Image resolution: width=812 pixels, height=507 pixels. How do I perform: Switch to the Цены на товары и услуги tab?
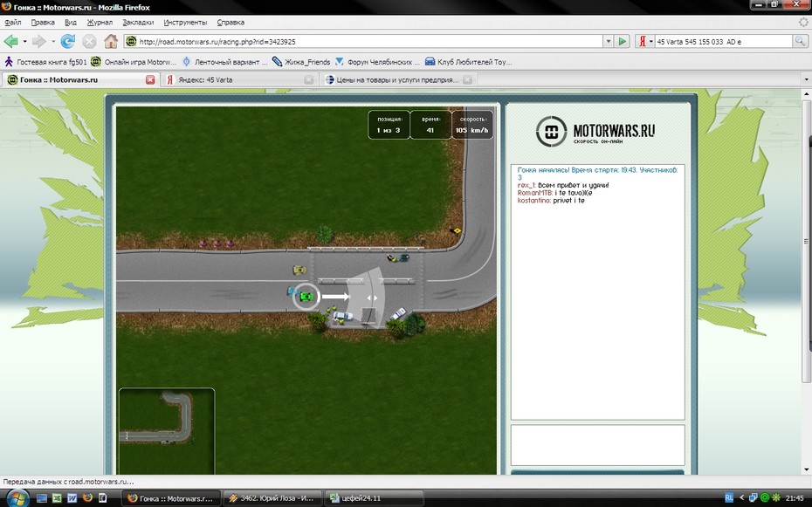[398, 79]
